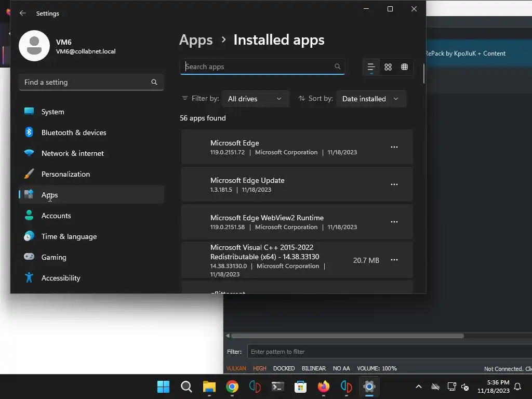The image size is (532, 399).
Task: Click NO AA in background status bar
Action: 341,368
